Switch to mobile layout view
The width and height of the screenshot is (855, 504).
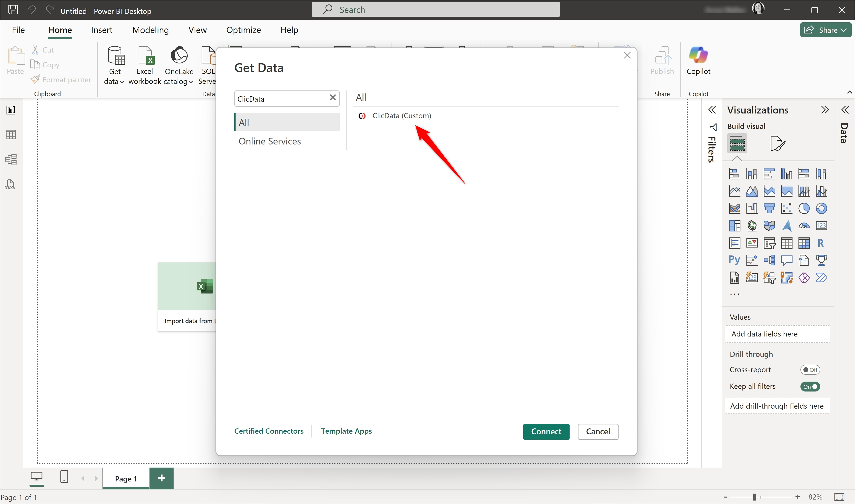[64, 476]
